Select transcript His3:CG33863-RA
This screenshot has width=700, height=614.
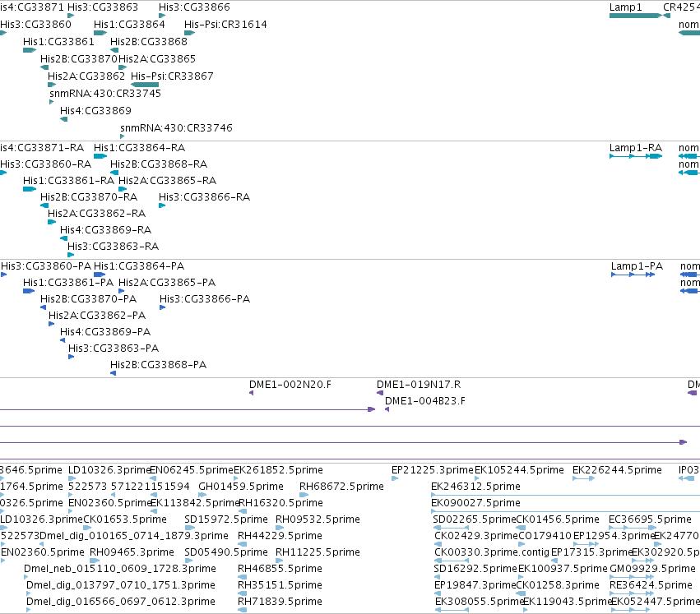pyautogui.click(x=113, y=247)
